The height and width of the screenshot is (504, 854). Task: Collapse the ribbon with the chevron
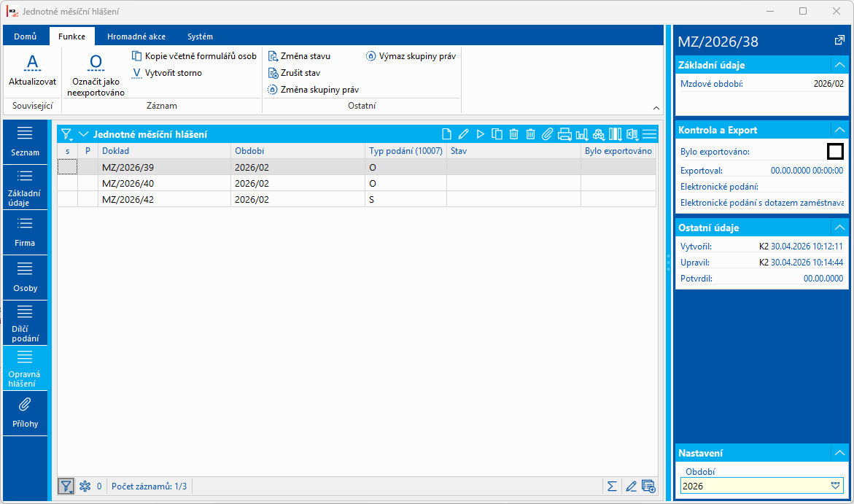(x=656, y=108)
